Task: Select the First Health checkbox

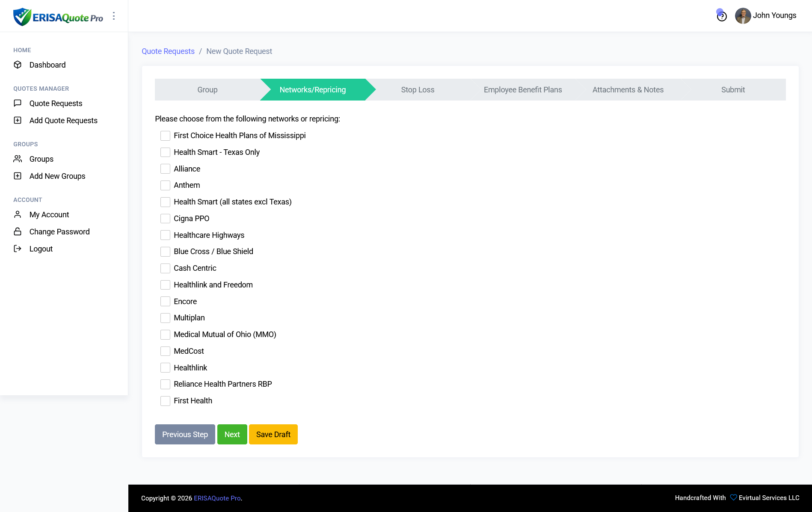Action: click(x=165, y=401)
